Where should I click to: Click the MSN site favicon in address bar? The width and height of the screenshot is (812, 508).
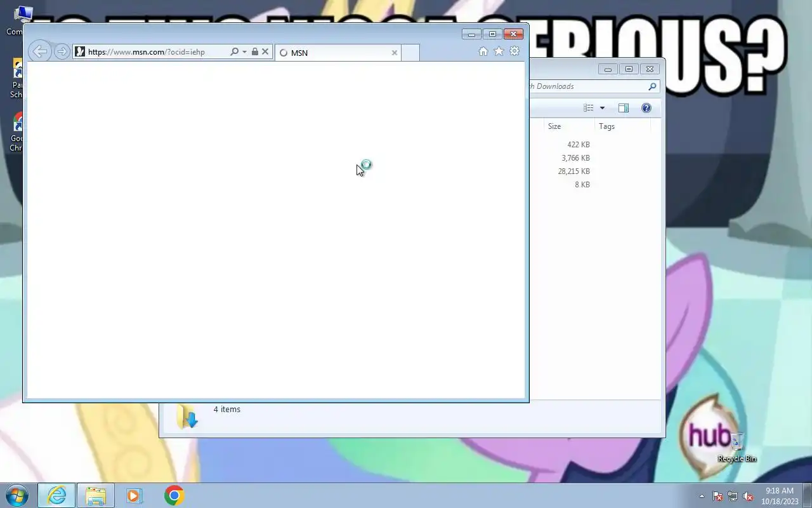click(x=80, y=51)
